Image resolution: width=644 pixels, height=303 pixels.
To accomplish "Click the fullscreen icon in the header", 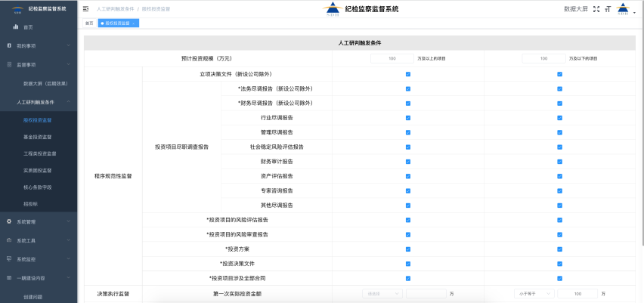I will 596,9.
